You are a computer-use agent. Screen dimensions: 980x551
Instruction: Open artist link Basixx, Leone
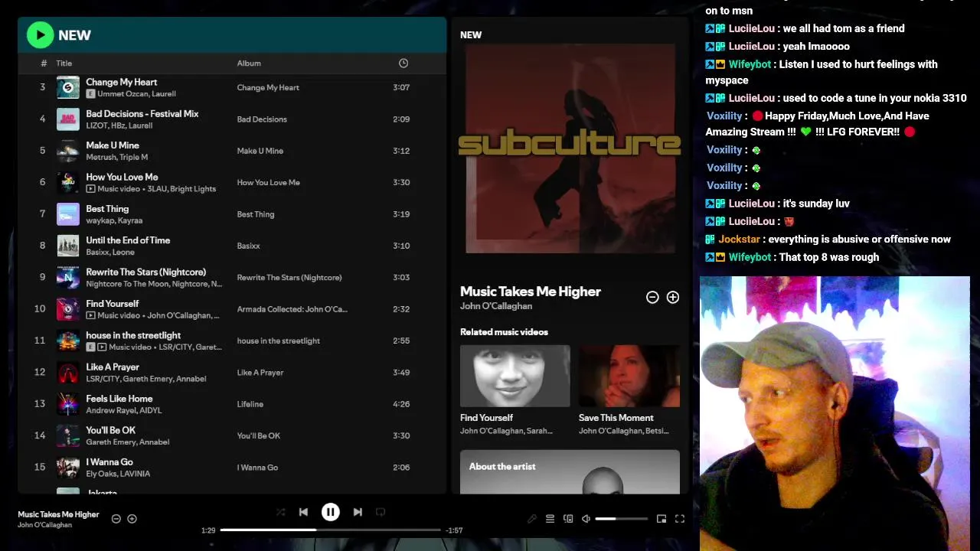(x=110, y=252)
